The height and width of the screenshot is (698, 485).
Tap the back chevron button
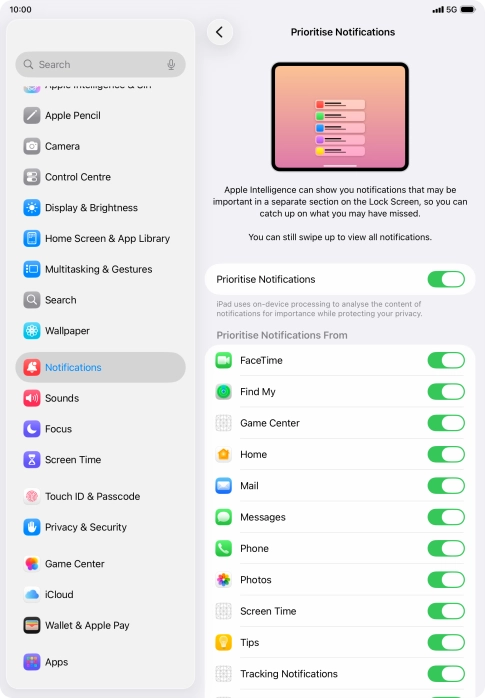[219, 32]
